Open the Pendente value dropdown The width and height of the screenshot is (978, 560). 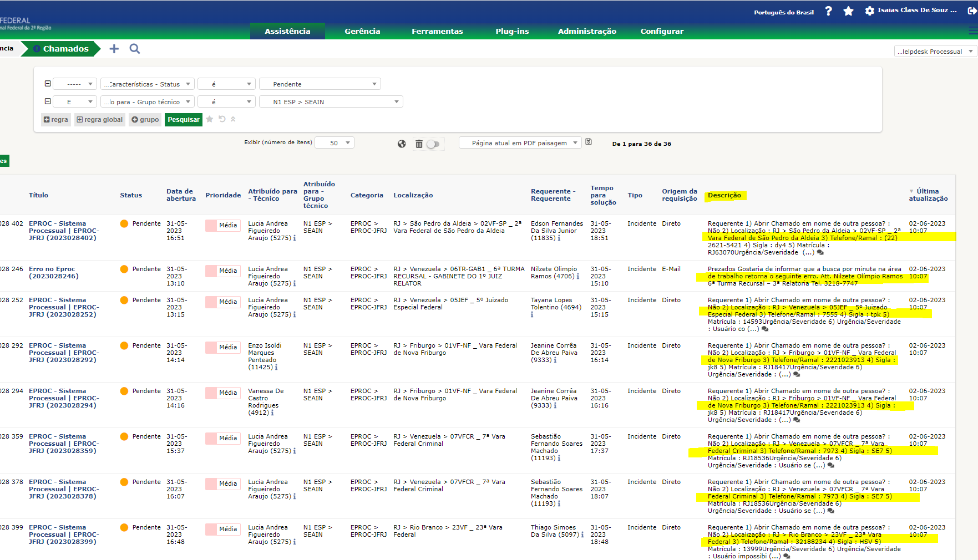point(320,84)
